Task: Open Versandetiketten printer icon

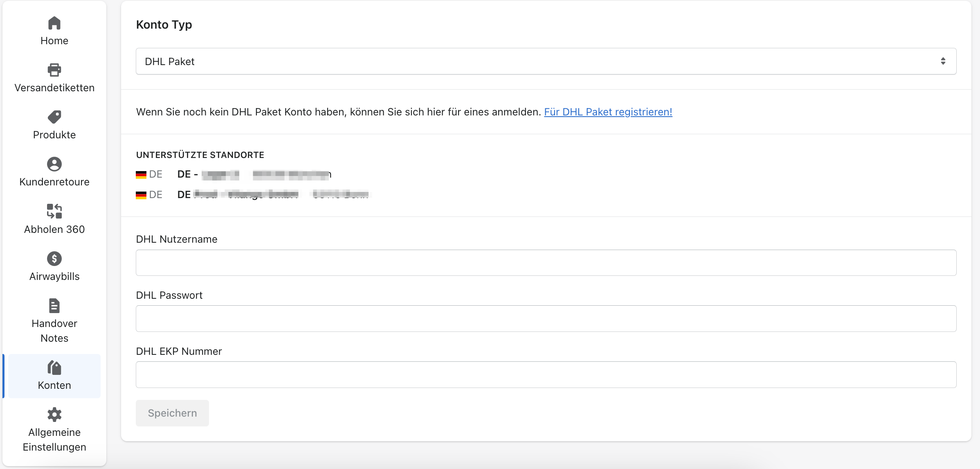Action: coord(54,70)
